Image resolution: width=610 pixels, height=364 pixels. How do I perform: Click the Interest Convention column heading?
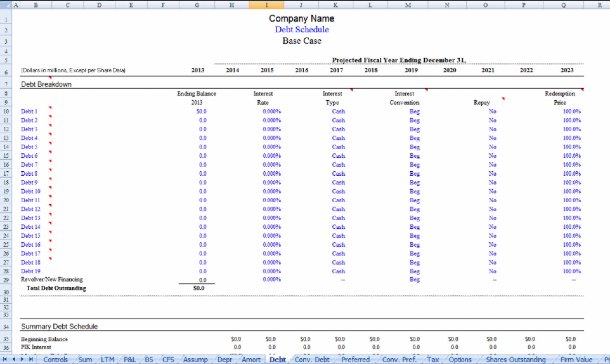(x=404, y=98)
